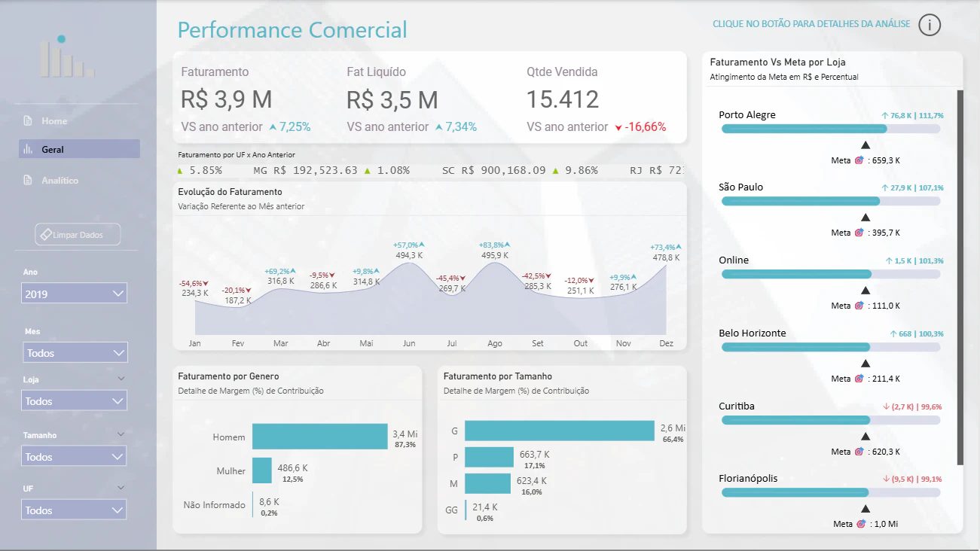This screenshot has width=980, height=551.
Task: Click the target icon beside Online meta
Action: [x=859, y=306]
